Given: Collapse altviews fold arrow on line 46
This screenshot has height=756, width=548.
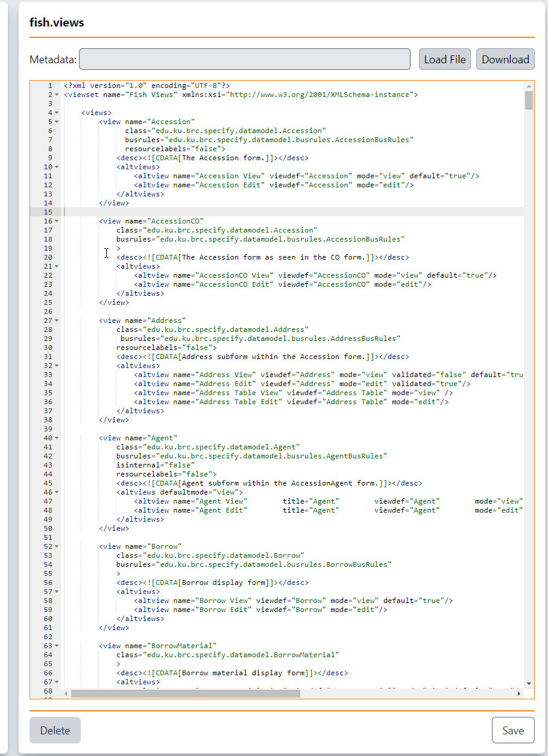Looking at the screenshot, I should coord(57,492).
